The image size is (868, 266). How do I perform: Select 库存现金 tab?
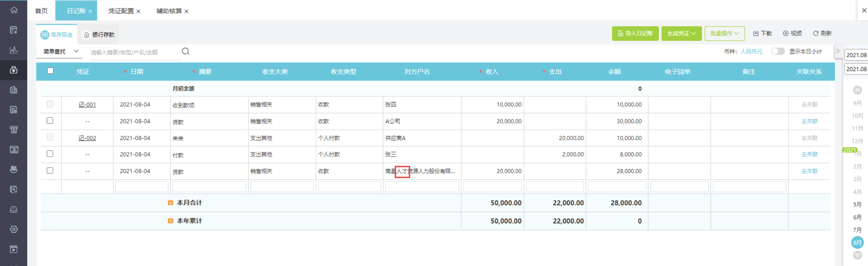click(57, 35)
